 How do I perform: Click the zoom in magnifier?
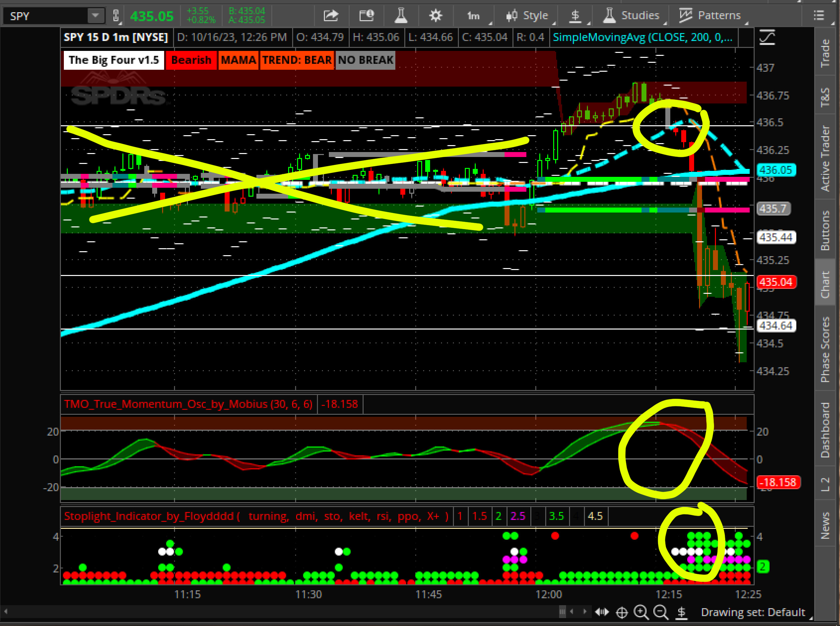click(641, 612)
